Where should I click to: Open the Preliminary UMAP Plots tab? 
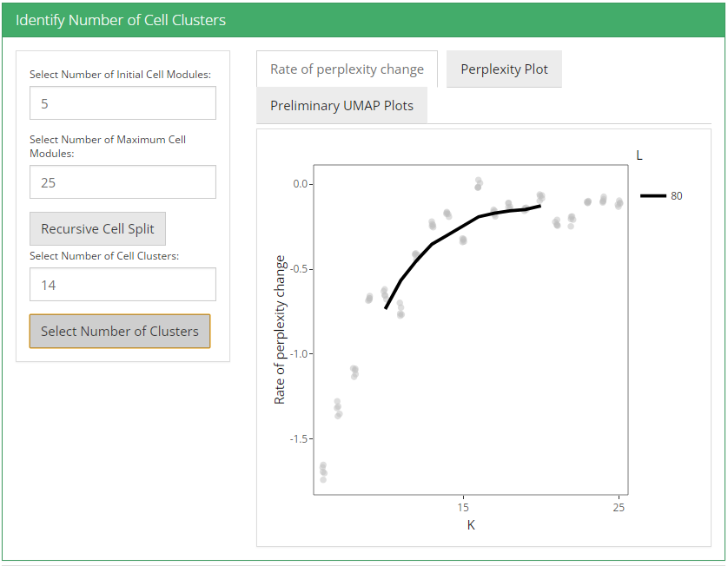[341, 106]
